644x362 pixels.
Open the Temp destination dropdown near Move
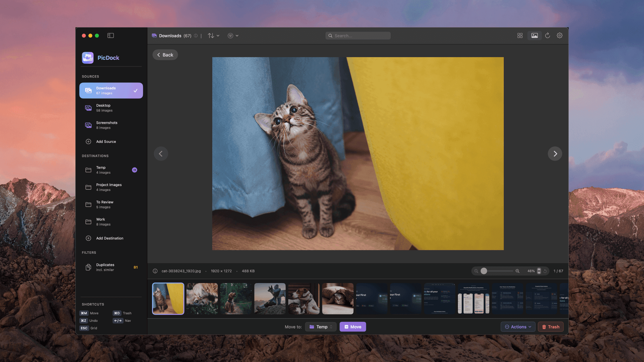(321, 327)
